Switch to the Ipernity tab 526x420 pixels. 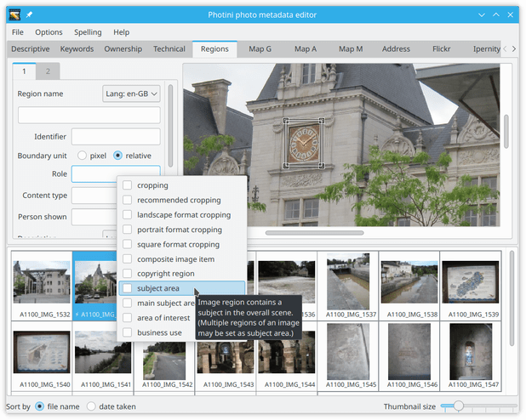point(486,49)
